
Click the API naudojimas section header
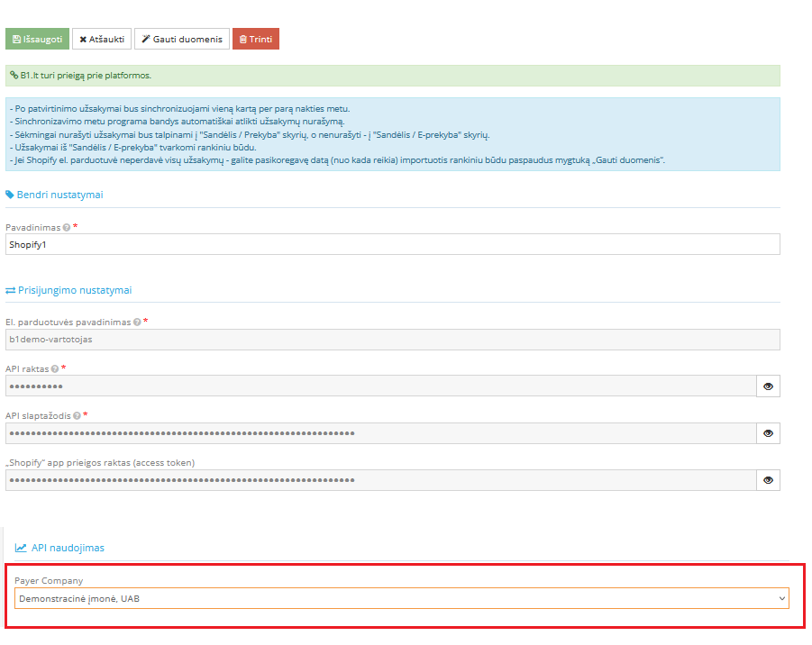(68, 548)
